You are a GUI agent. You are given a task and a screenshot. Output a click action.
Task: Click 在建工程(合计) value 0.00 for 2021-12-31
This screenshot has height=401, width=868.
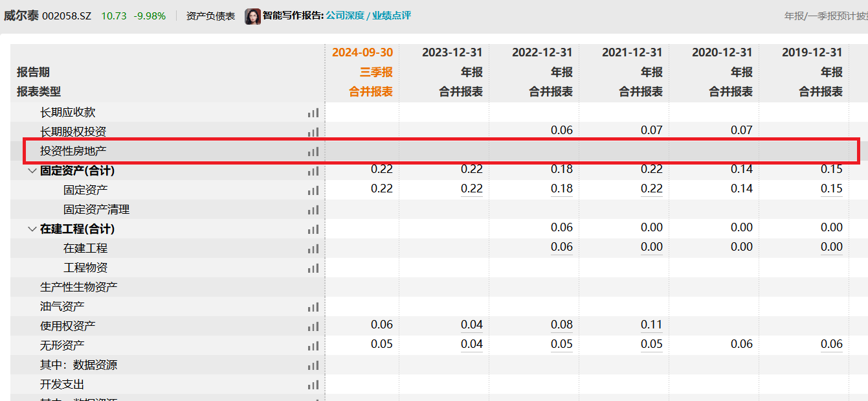pyautogui.click(x=652, y=227)
